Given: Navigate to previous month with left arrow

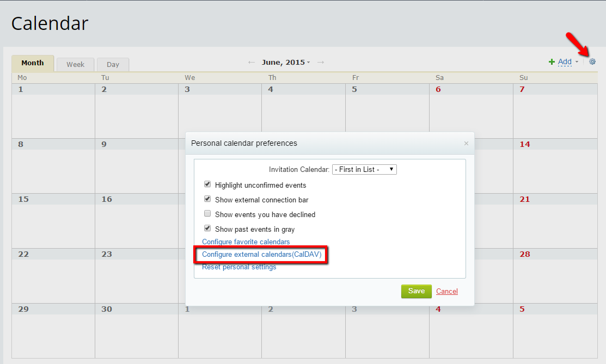Looking at the screenshot, I should click(x=251, y=62).
